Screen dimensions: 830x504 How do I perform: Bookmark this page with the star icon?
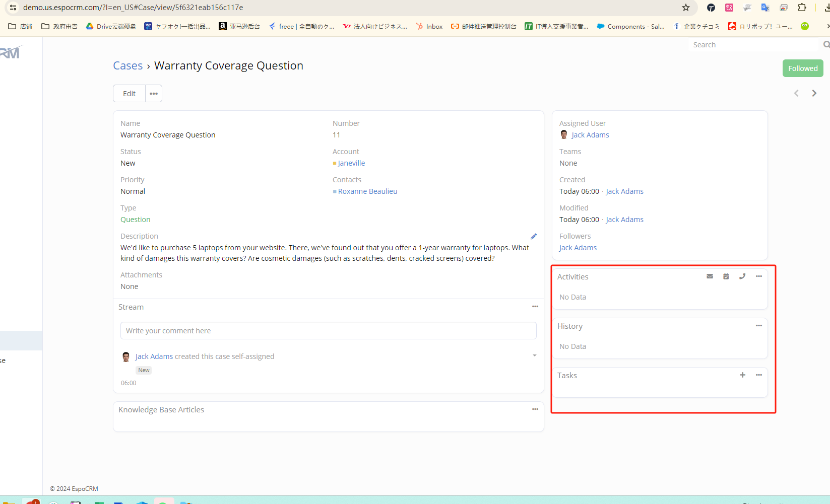point(685,8)
